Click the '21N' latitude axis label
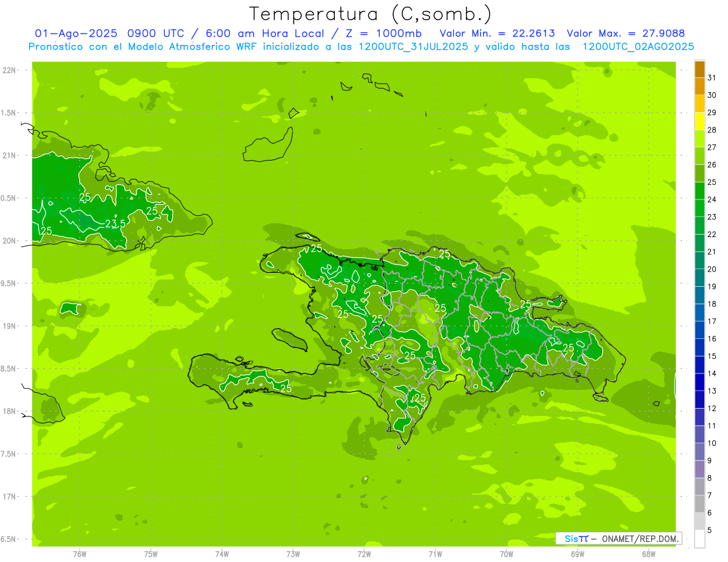This screenshot has height=562, width=728. click(10, 156)
